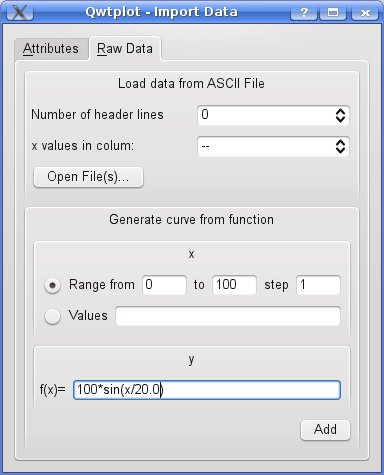
Task: Click the header lines spin box arrows
Action: (x=340, y=115)
